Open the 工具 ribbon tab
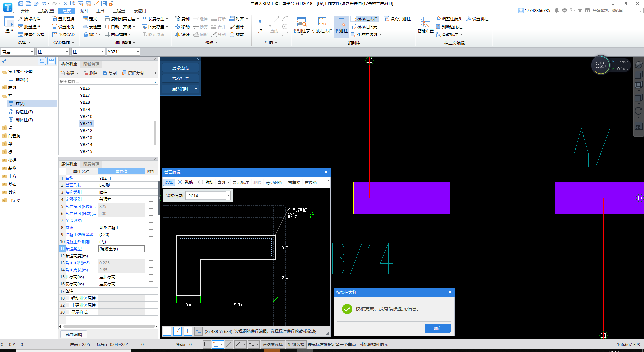 tap(100, 11)
